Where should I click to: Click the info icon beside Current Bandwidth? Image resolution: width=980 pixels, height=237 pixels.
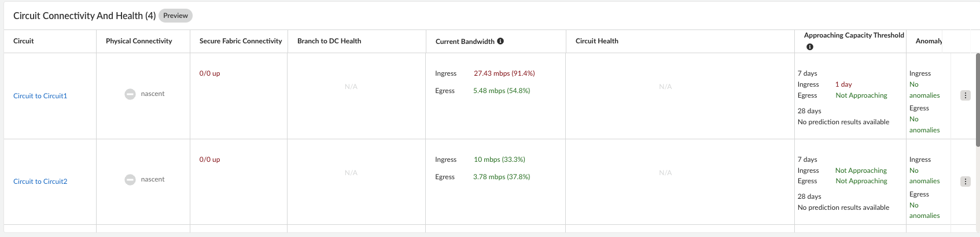(x=500, y=41)
